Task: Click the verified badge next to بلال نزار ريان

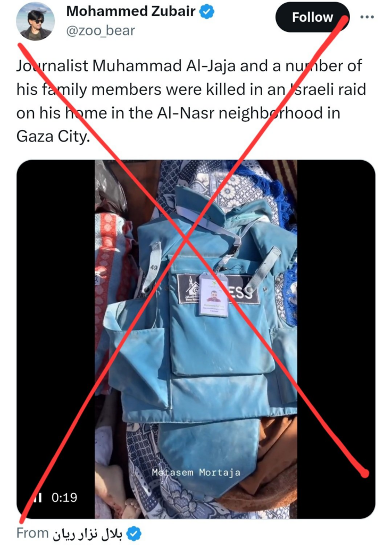Action: (x=134, y=533)
